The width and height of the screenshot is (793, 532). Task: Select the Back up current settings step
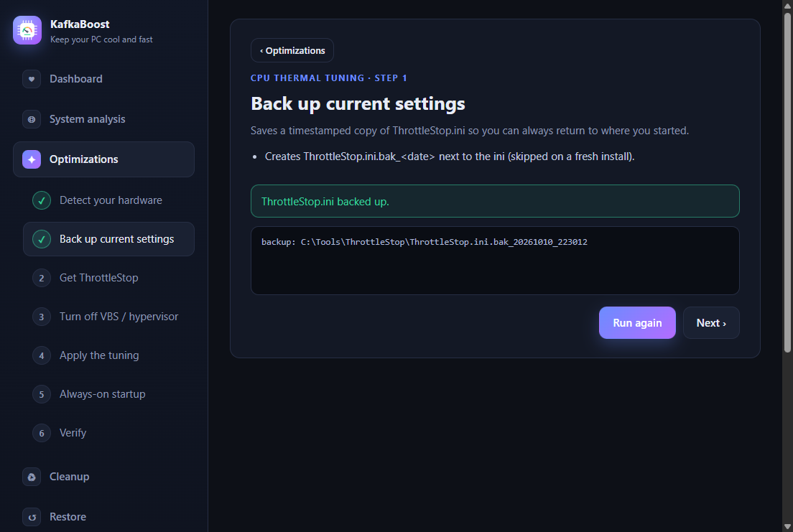(108, 239)
